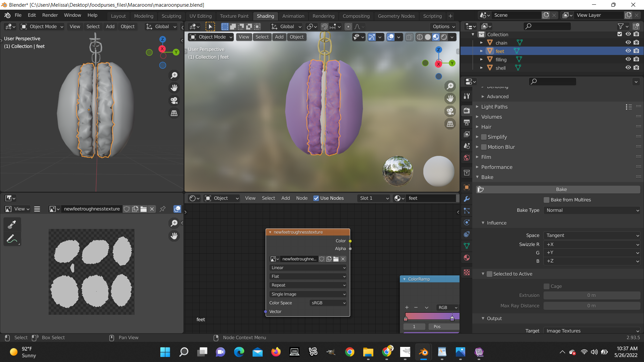644x362 pixels.
Task: Click the new collection icon in outliner
Action: click(636, 26)
